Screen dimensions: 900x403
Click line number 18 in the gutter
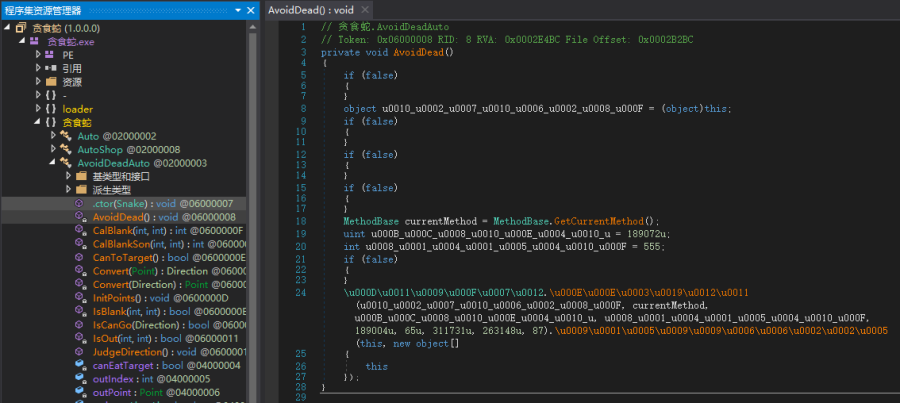302,222
